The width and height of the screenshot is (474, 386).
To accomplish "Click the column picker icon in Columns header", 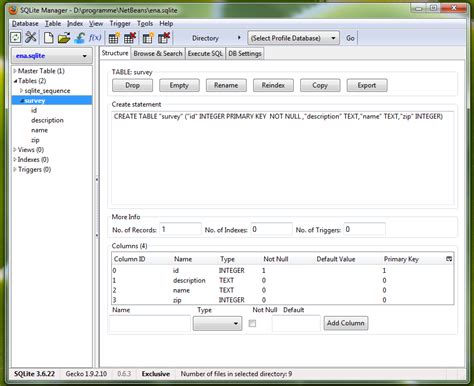I will (449, 259).
